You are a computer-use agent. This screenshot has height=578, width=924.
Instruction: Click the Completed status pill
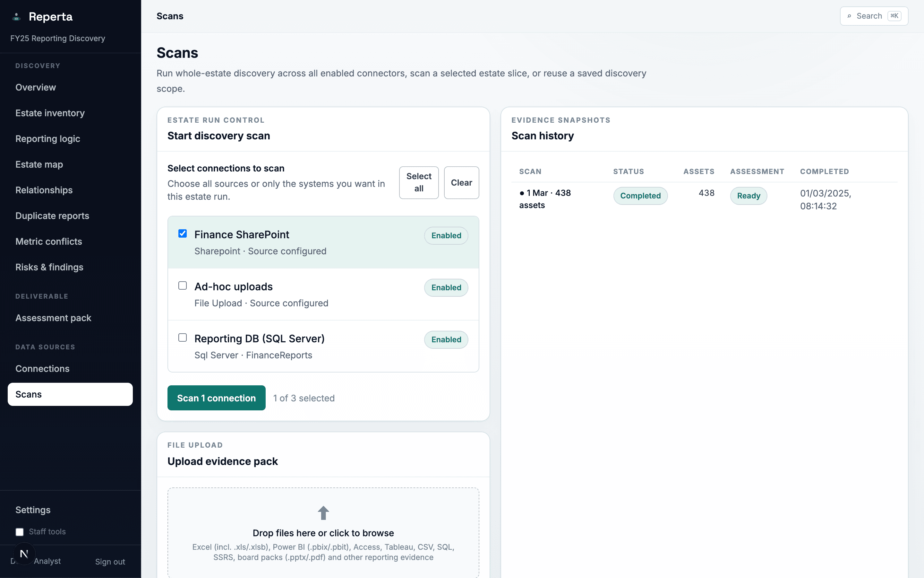click(640, 196)
